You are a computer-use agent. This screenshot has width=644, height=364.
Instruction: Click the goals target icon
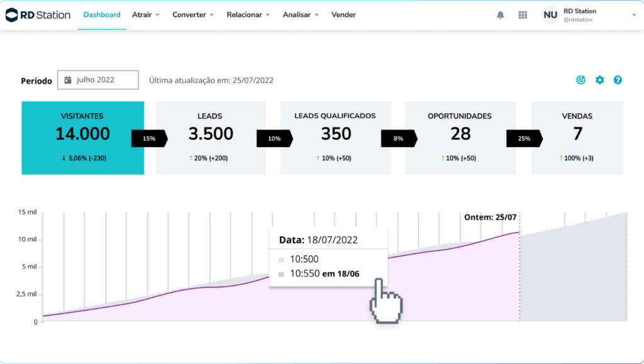[581, 80]
